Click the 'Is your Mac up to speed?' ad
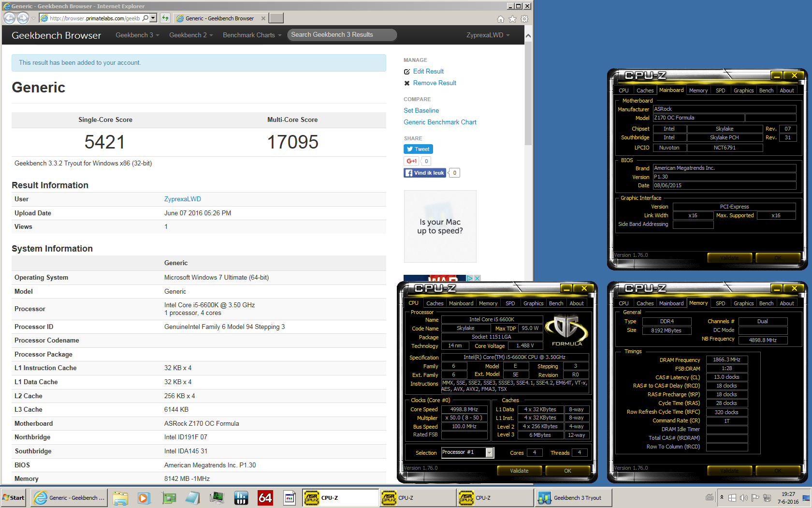Screen dimensions: 812x508 tap(440, 226)
